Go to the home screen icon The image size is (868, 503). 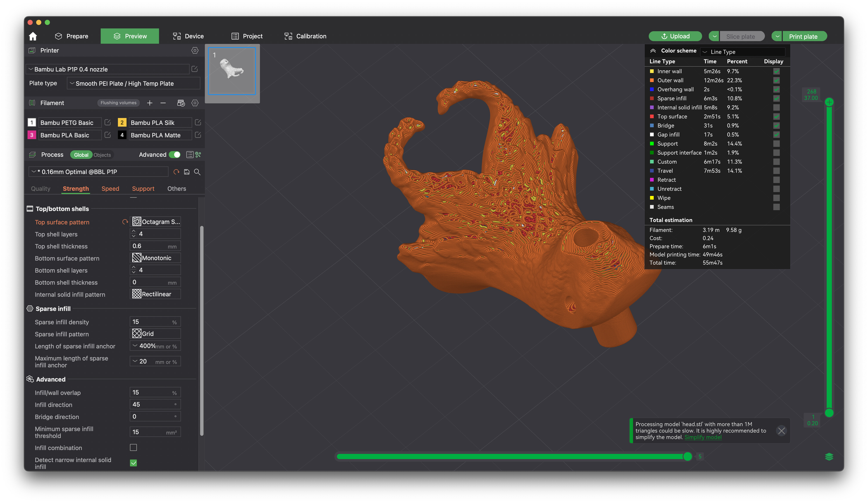[x=33, y=36]
